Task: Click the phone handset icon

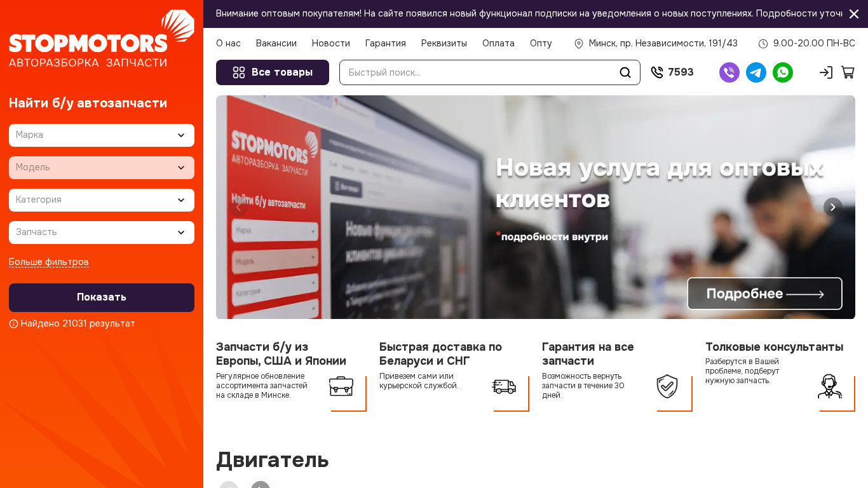Action: tap(657, 72)
